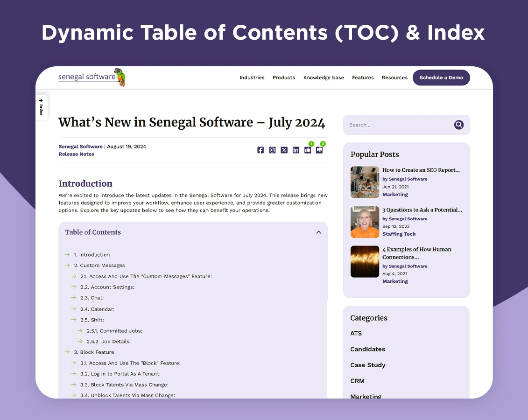Open the Candidates category
Image resolution: width=528 pixels, height=420 pixels.
point(368,350)
